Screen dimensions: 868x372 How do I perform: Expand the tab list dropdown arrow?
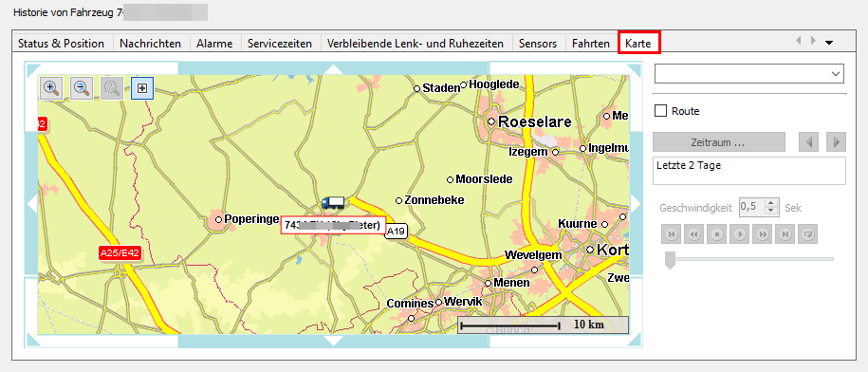(x=829, y=42)
